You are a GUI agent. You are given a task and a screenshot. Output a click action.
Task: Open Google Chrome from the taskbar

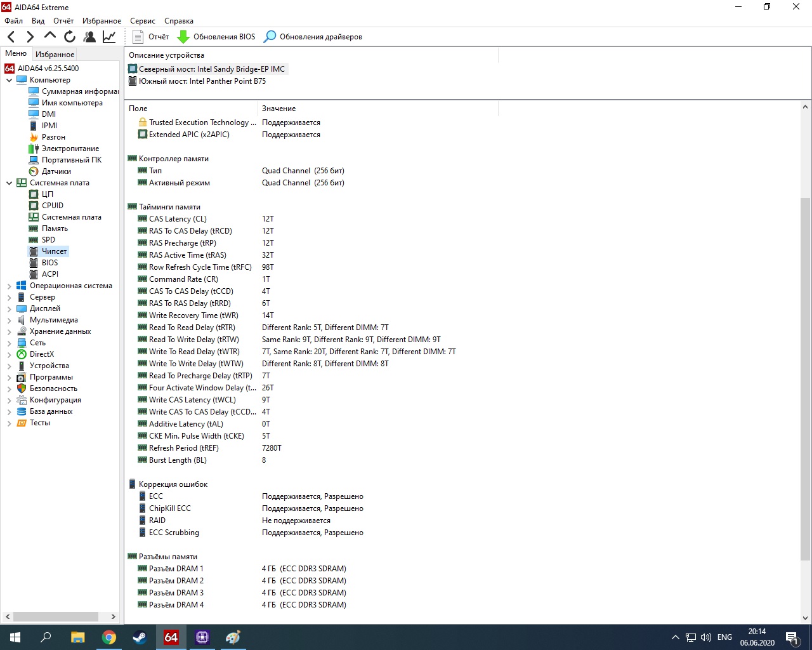109,637
